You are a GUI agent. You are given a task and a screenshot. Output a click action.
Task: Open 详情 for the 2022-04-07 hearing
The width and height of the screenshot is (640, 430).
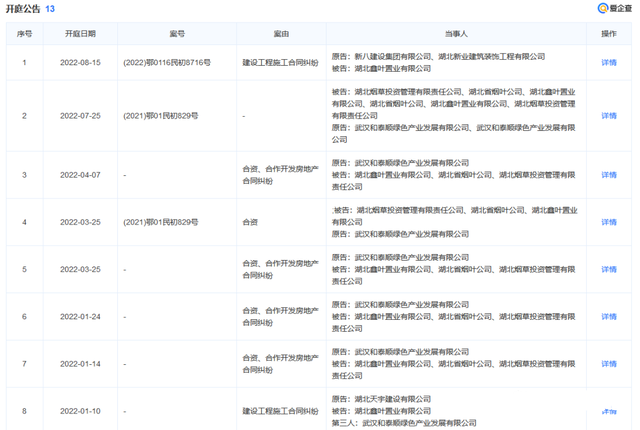pyautogui.click(x=609, y=175)
